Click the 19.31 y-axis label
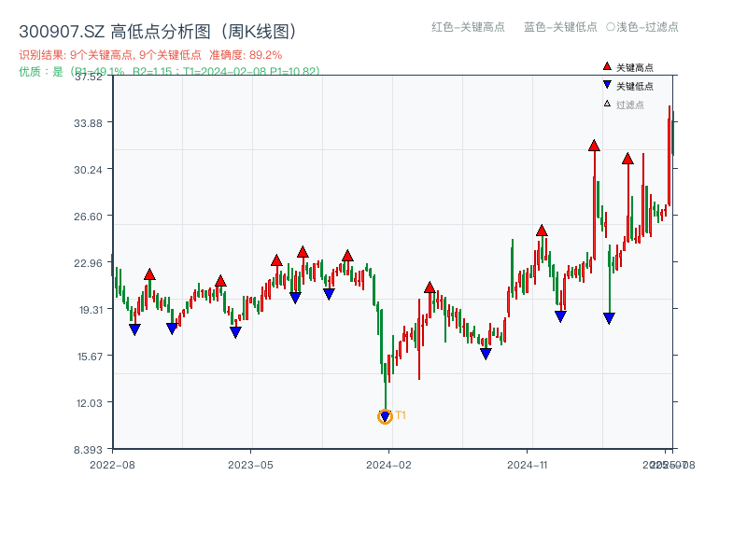 91,310
